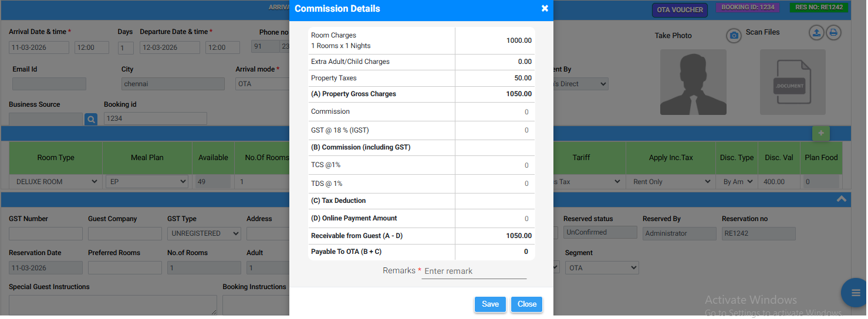Open the round blue menu button
868x319 pixels.
pyautogui.click(x=854, y=292)
